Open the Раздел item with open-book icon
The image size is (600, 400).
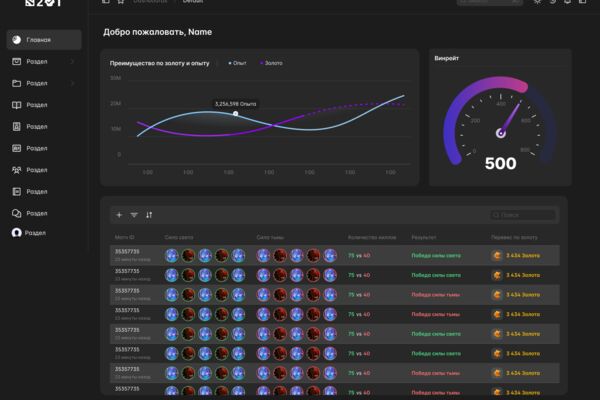37,105
